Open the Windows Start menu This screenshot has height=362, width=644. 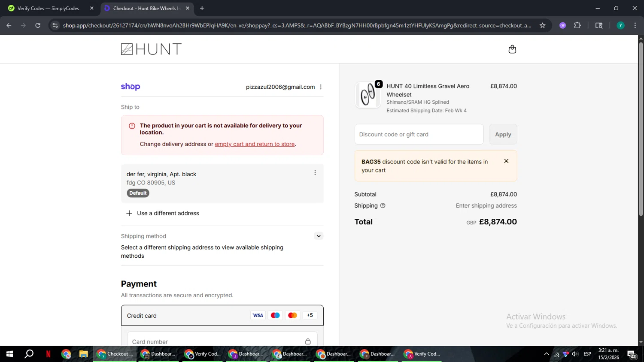9,354
